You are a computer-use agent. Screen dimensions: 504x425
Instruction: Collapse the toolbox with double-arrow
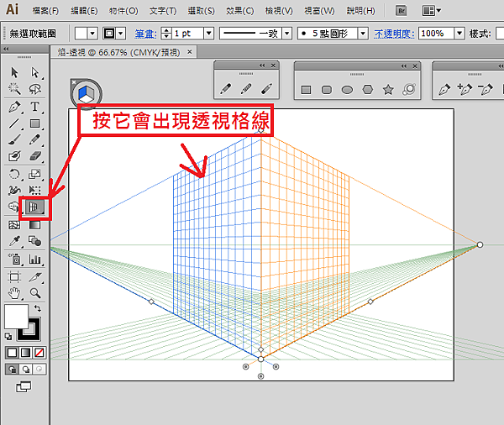click(6, 49)
